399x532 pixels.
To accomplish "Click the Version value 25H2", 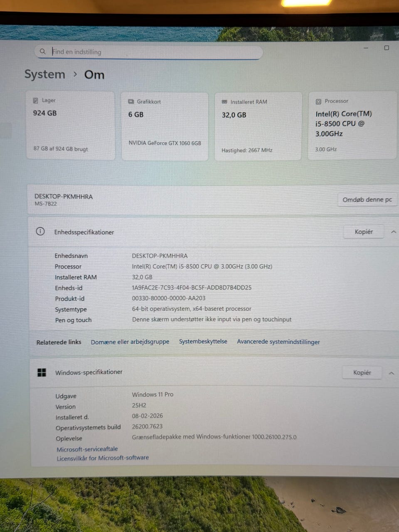I will tap(139, 405).
